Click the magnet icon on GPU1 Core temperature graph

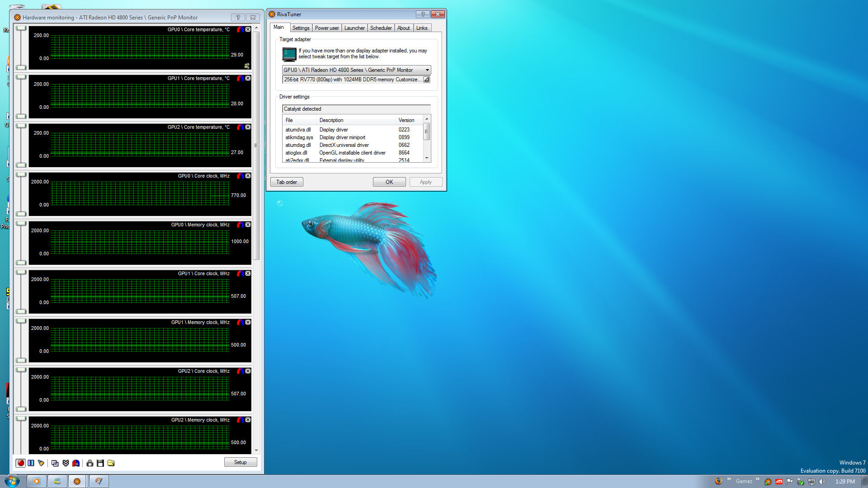coord(240,78)
